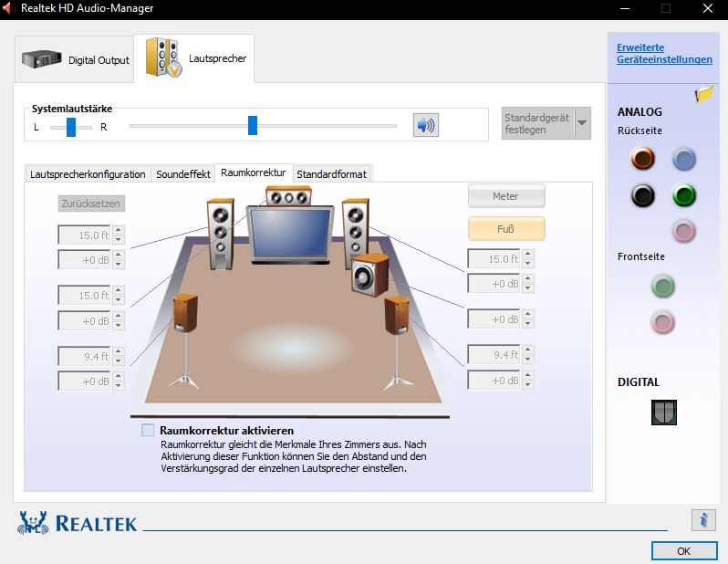This screenshot has height=564, width=728.
Task: Decrease left 9.4 ft distance stepper
Action: 119,361
